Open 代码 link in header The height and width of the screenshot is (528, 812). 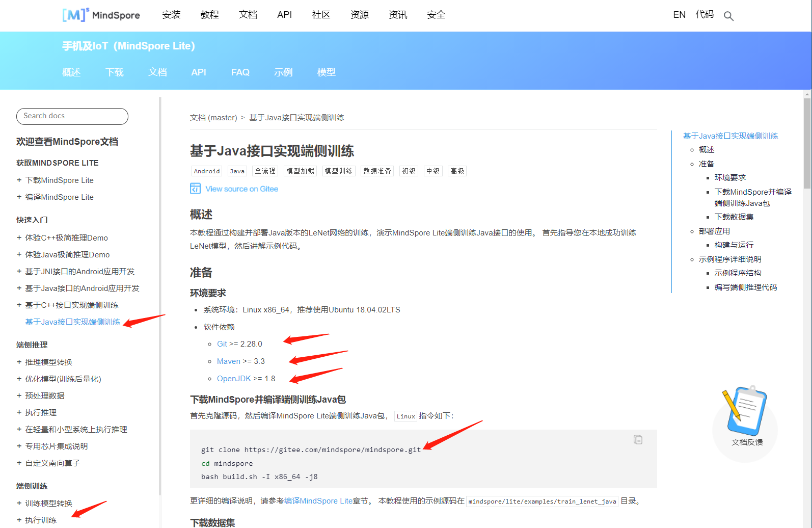(705, 14)
